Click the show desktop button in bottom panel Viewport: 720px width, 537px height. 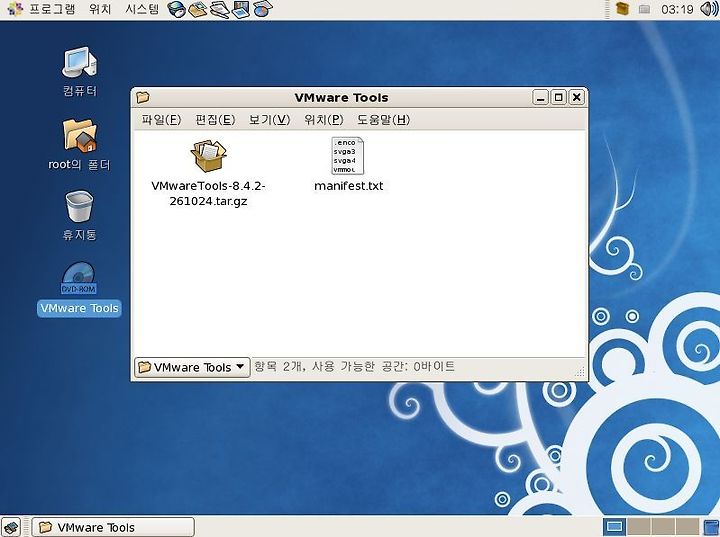11,527
